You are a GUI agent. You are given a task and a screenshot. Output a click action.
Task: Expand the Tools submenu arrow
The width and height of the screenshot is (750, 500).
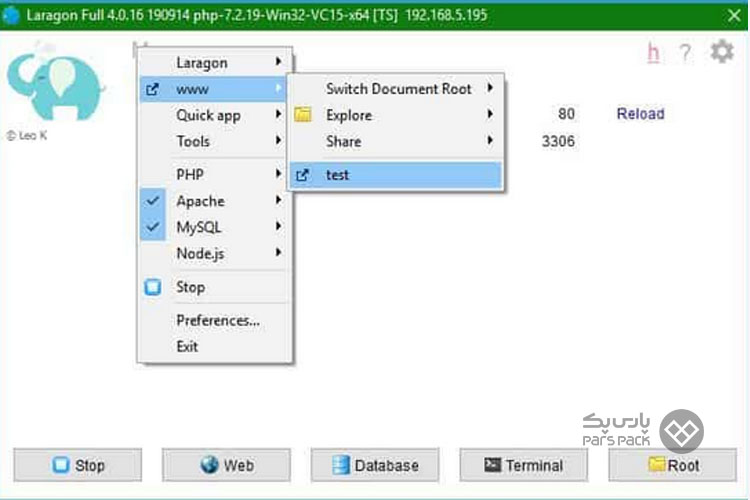point(278,141)
